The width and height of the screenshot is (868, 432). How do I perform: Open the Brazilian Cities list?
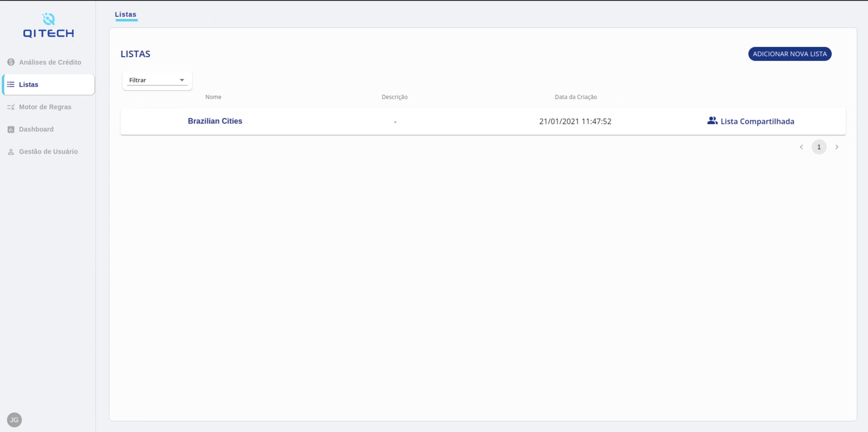click(215, 121)
